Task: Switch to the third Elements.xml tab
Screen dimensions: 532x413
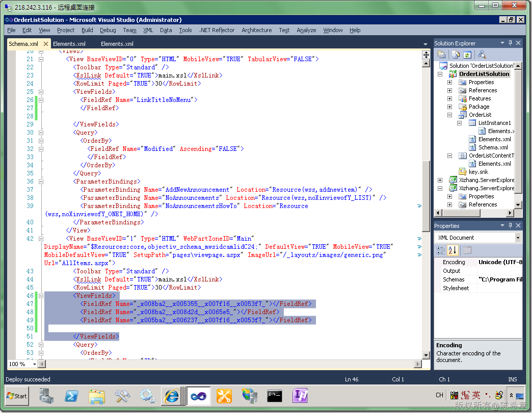Action: [117, 44]
